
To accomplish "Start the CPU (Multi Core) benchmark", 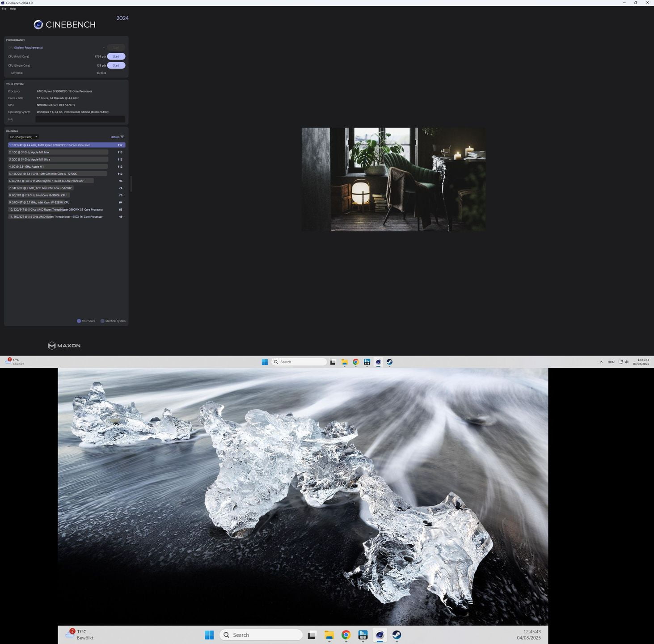I will point(116,56).
